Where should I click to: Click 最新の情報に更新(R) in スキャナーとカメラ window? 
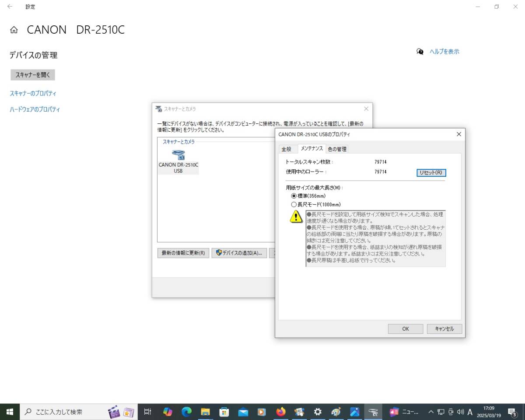pyautogui.click(x=183, y=253)
